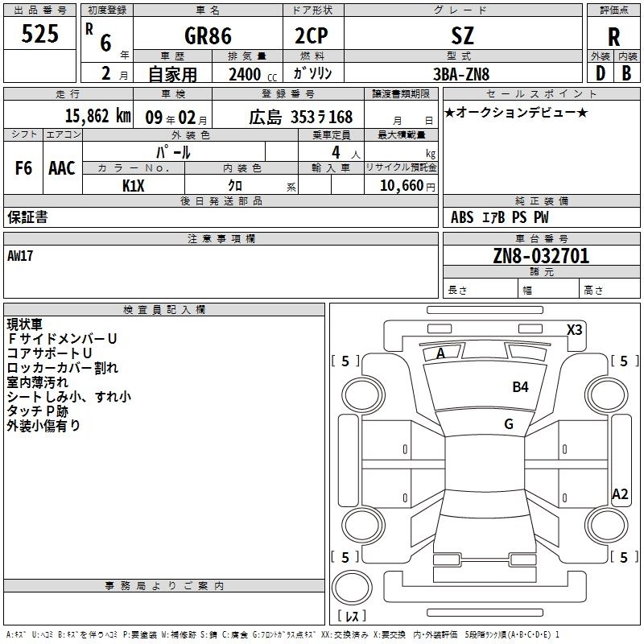
Task: Select the car name GR86
Action: coord(208,35)
